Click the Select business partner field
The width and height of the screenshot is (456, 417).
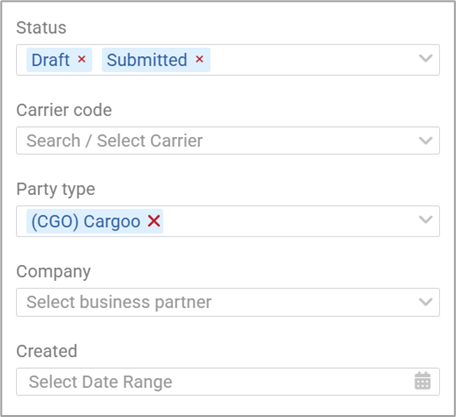(x=228, y=302)
